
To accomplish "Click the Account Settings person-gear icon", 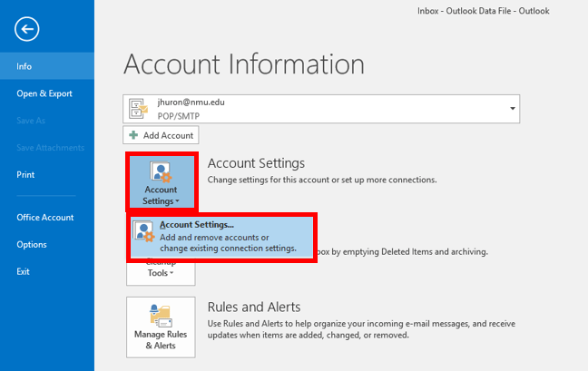I will 161,173.
